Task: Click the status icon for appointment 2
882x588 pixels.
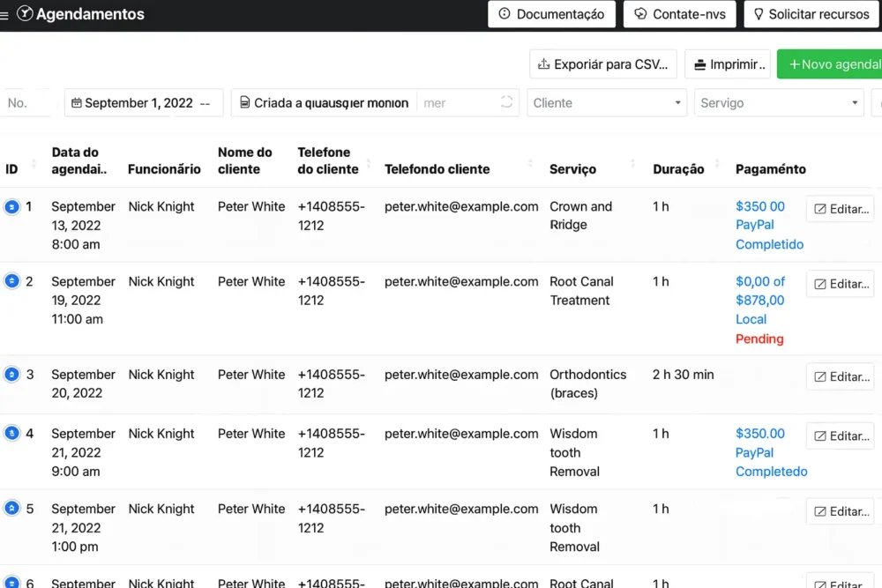Action: pos(12,282)
